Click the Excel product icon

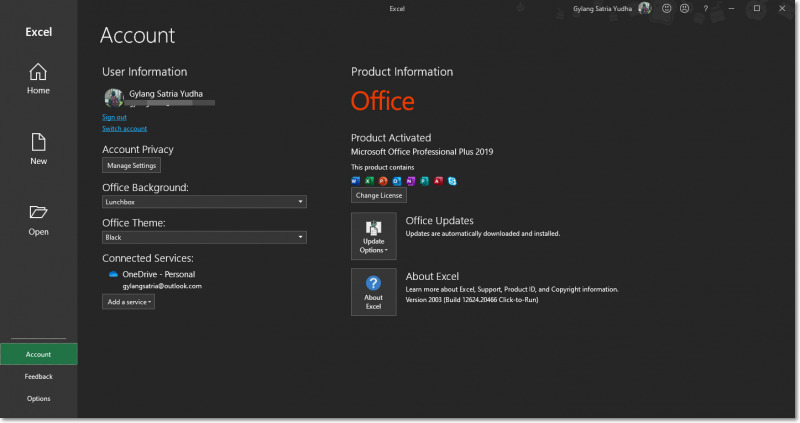pyautogui.click(x=369, y=181)
